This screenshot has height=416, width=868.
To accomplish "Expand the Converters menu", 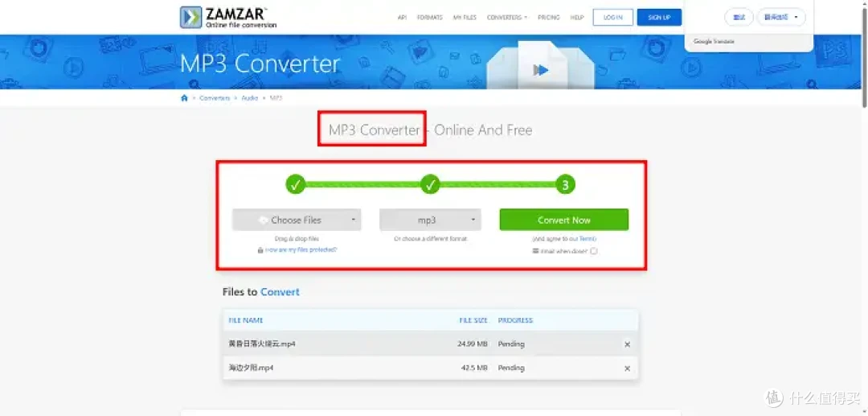I will click(x=506, y=18).
